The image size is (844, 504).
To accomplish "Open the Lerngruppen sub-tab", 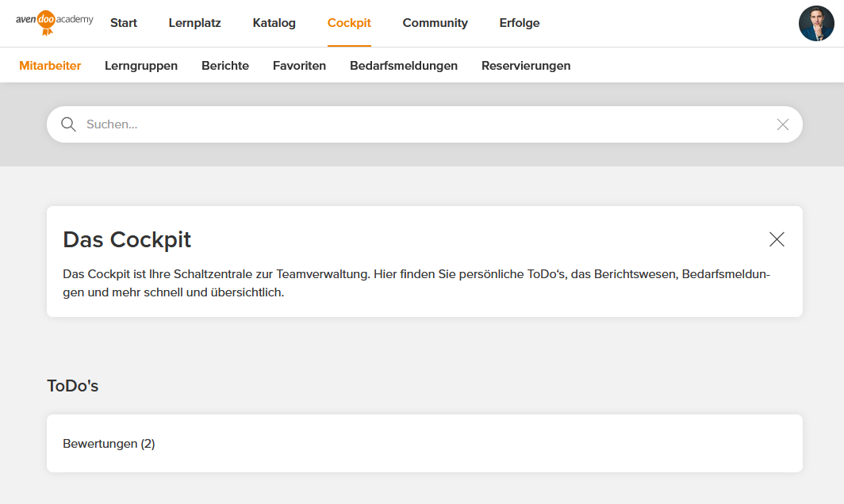I will pyautogui.click(x=141, y=66).
